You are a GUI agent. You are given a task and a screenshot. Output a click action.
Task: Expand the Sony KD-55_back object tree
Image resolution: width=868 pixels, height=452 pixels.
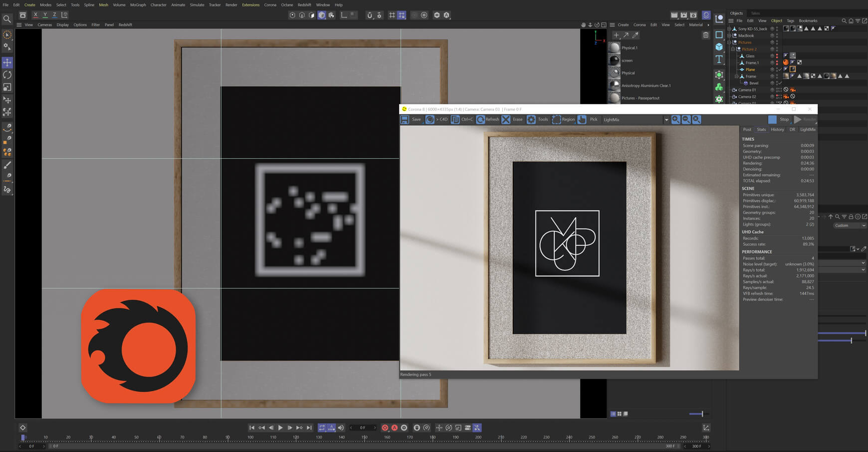click(729, 29)
